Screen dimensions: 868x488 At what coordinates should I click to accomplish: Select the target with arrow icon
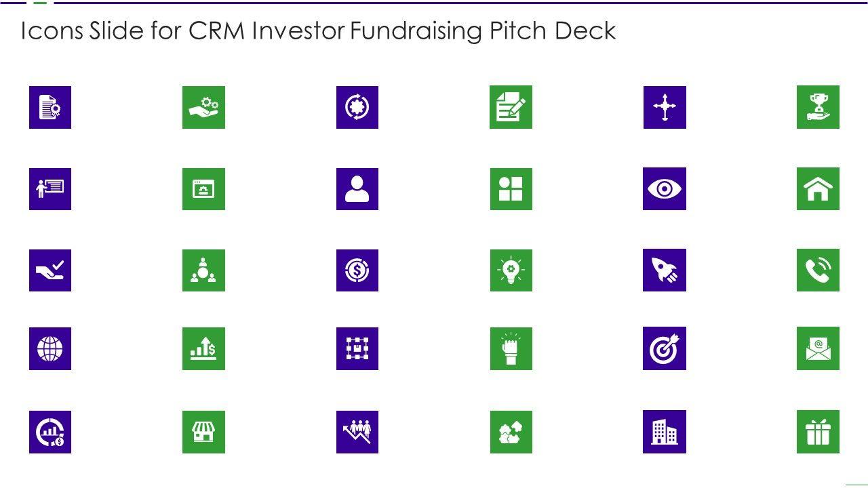tap(665, 349)
